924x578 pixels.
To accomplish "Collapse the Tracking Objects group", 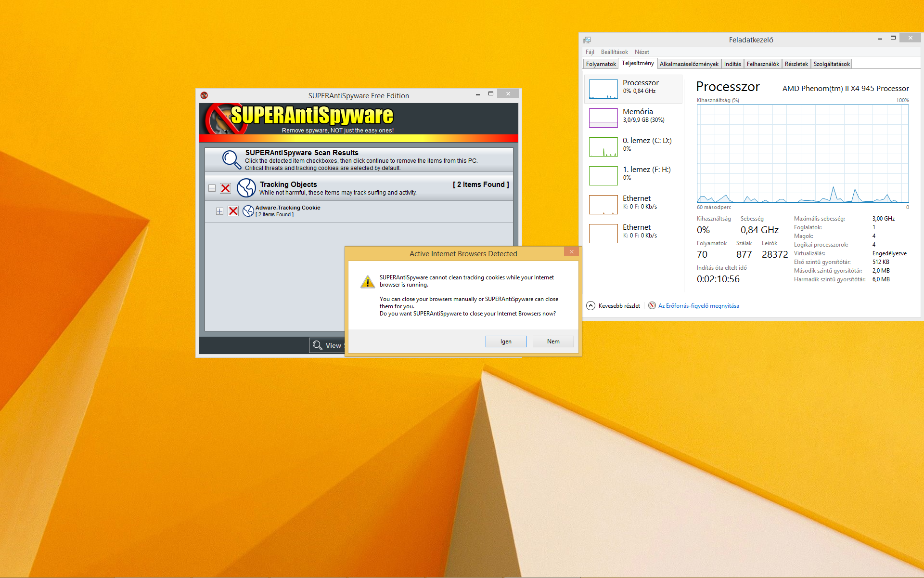I will click(212, 188).
